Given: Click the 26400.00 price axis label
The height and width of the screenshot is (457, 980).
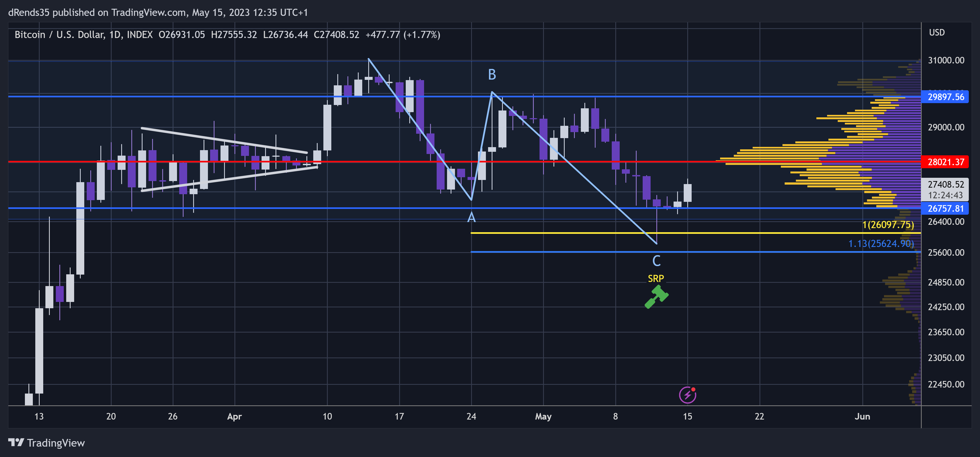Looking at the screenshot, I should tap(946, 222).
